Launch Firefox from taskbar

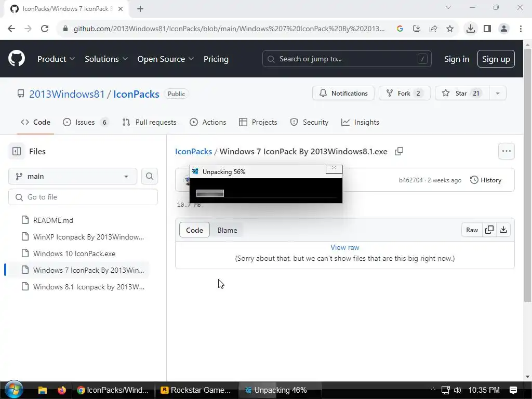(x=61, y=390)
